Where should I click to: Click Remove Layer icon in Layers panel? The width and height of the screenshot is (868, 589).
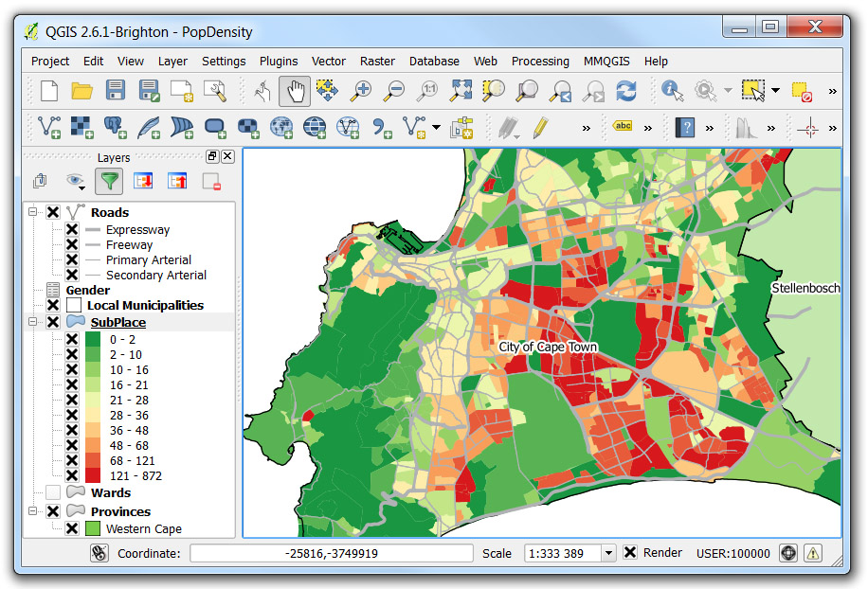tap(211, 182)
